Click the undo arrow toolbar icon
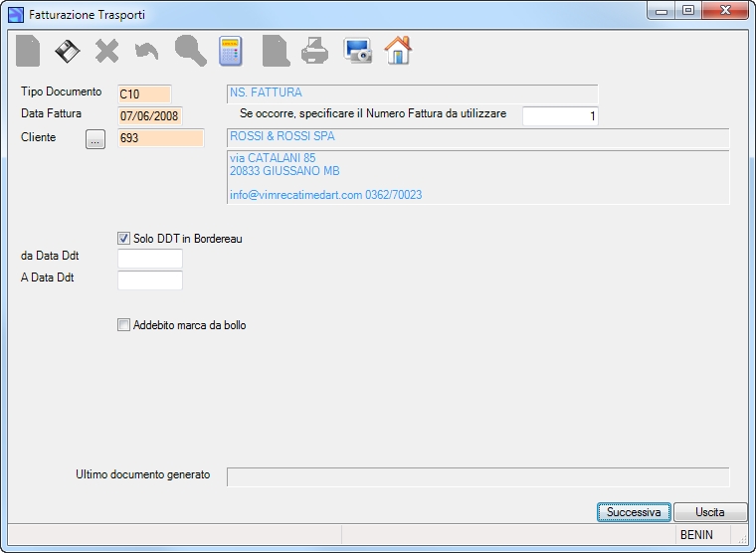756x553 pixels. coord(146,51)
